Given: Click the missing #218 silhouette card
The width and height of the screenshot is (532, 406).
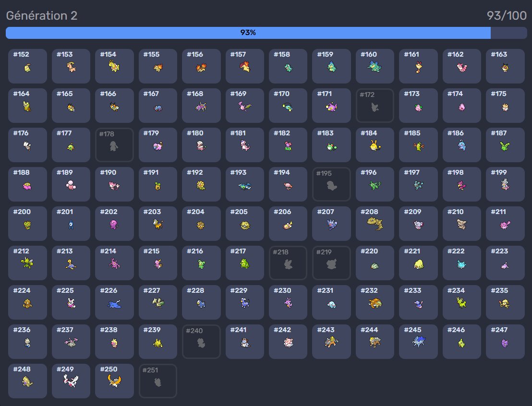Looking at the screenshot, I should tap(288, 263).
